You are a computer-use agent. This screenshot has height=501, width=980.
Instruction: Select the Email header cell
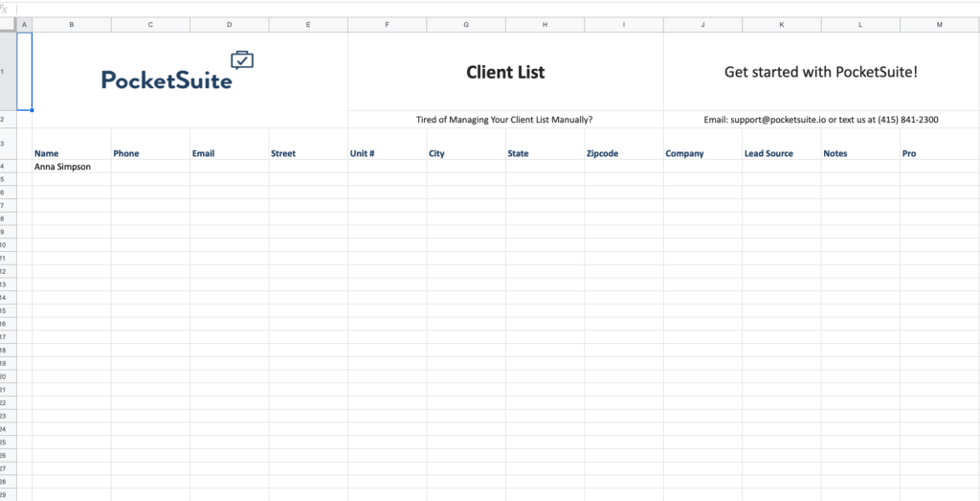[x=230, y=144]
